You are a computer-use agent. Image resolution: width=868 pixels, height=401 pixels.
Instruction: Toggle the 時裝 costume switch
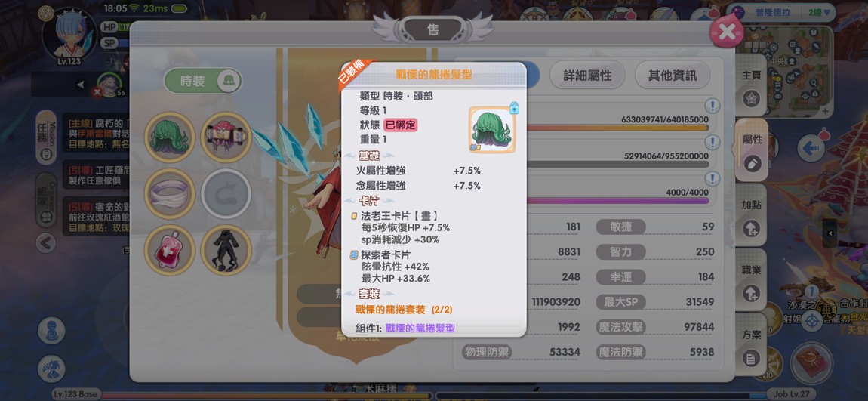coord(203,81)
